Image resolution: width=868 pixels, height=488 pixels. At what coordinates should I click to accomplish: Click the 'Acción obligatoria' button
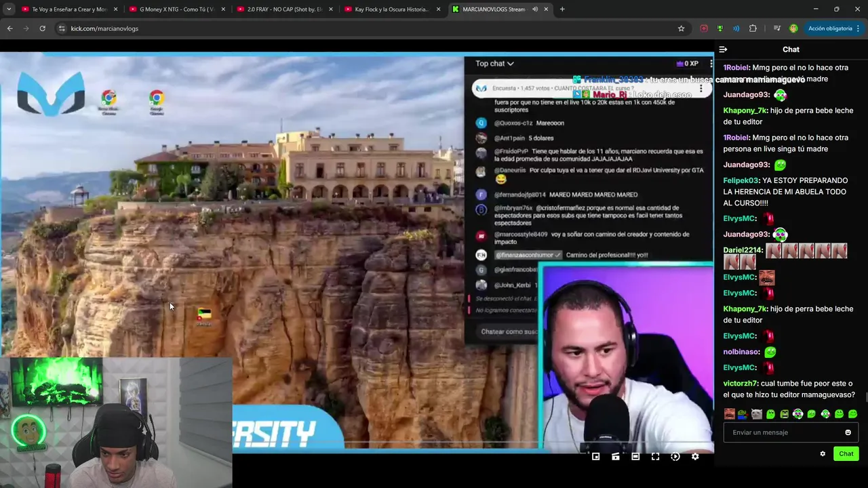830,28
